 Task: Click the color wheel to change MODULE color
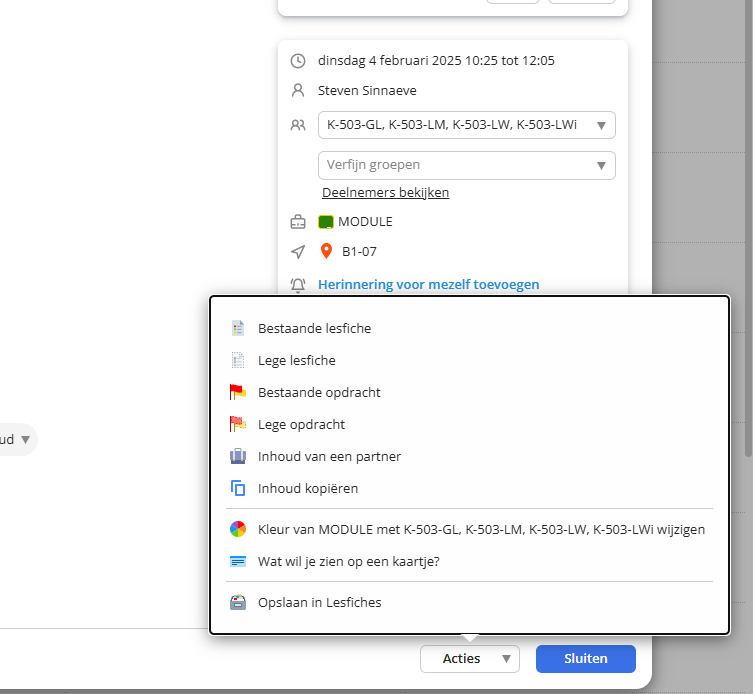[x=238, y=529]
